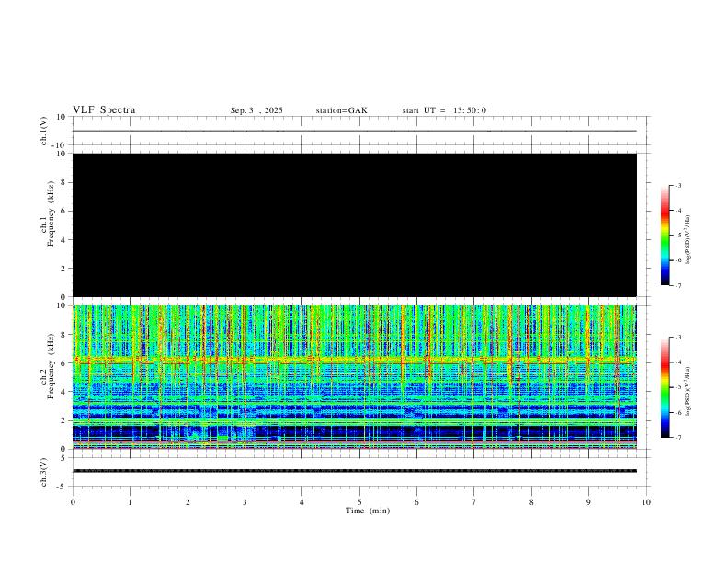Viewport: 728px width, 563px height.
Task: Click the ch.1 color scale bar
Action: coord(665,236)
